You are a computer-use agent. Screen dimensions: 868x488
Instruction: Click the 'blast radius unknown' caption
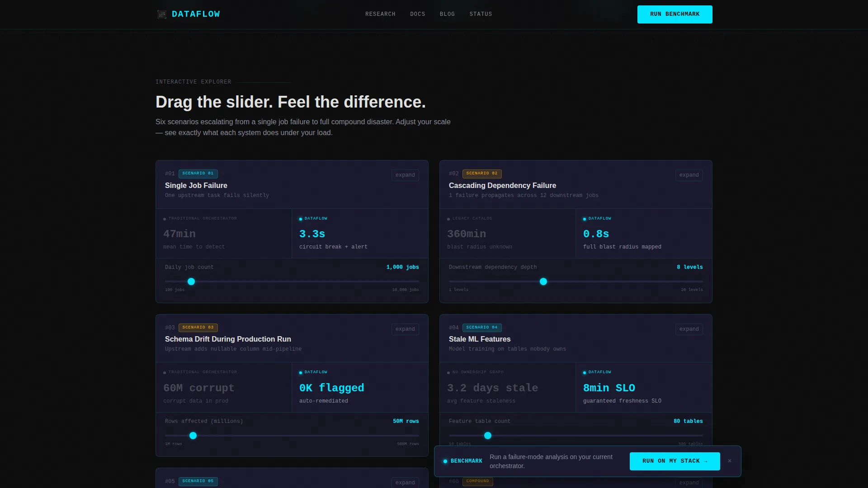click(x=480, y=247)
